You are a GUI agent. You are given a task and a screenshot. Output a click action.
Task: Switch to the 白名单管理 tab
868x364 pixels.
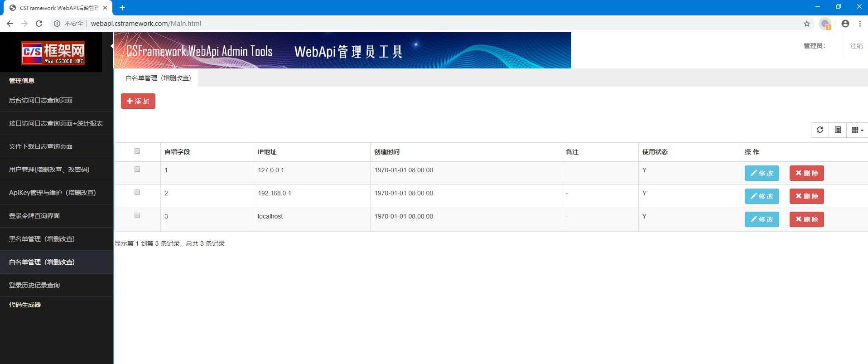[158, 78]
